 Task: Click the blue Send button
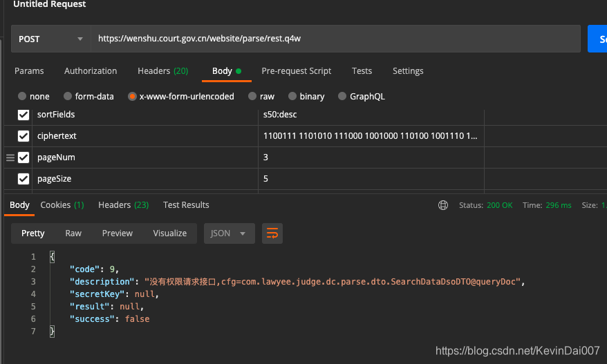[597, 39]
